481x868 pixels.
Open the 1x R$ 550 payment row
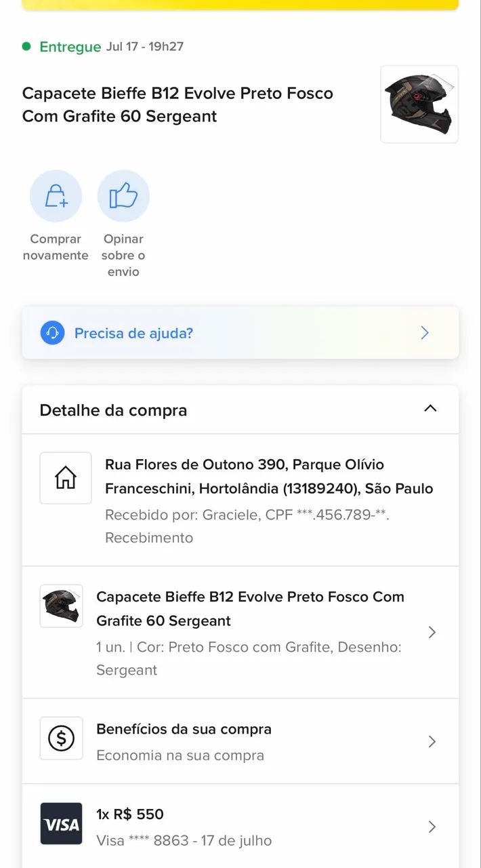tap(240, 827)
